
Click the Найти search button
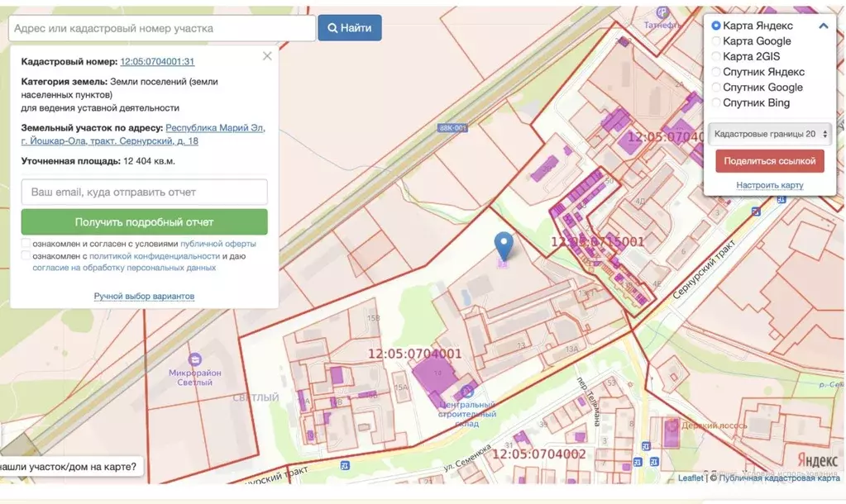coord(350,28)
